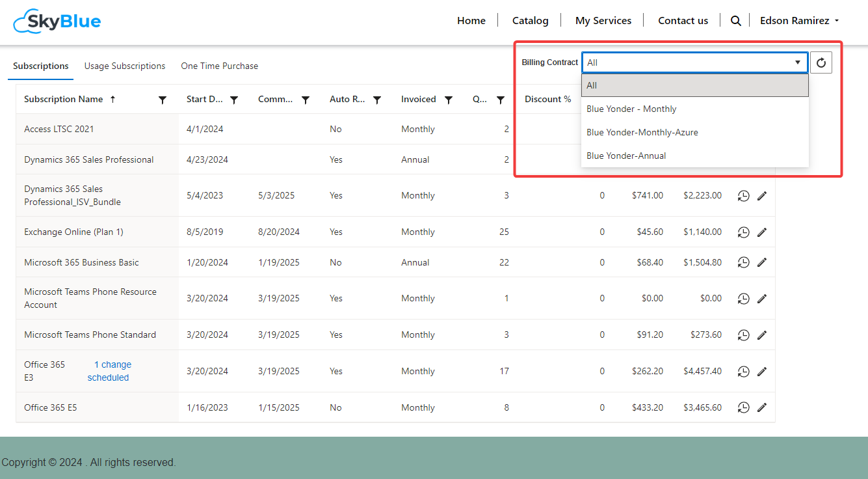
Task: Sort by the Subscription Name header
Action: coord(64,100)
